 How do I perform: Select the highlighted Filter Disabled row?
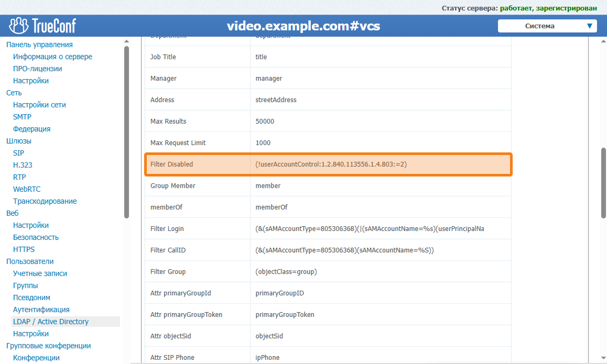[x=325, y=164]
